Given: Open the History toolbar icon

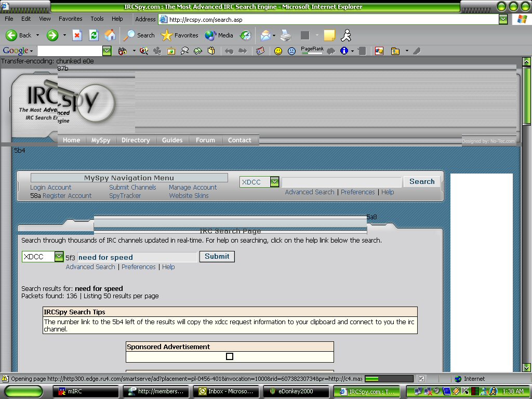Looking at the screenshot, I should 245,35.
